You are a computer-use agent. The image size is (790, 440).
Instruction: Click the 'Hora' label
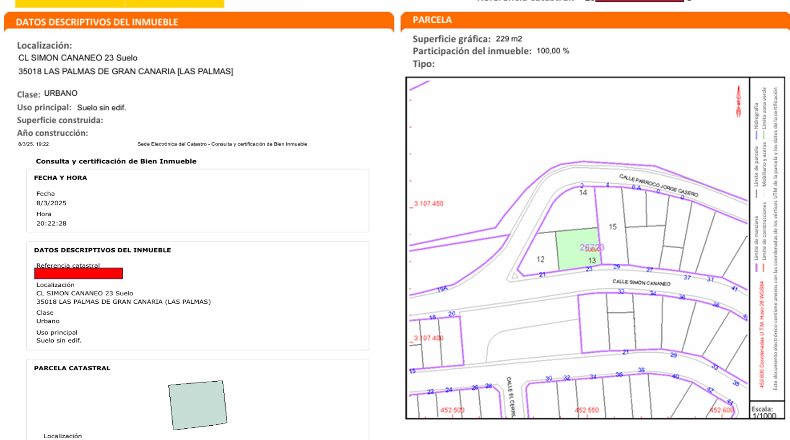(x=44, y=214)
